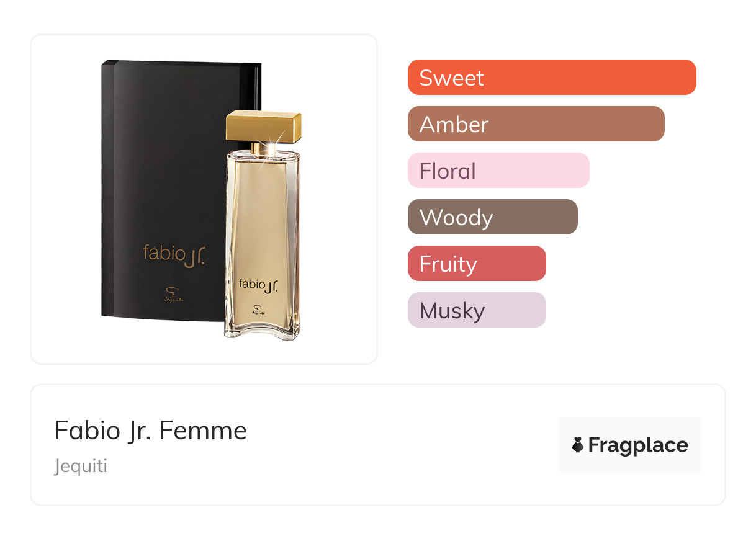The width and height of the screenshot is (756, 536).
Task: Choose the Floral accord bar
Action: point(498,171)
